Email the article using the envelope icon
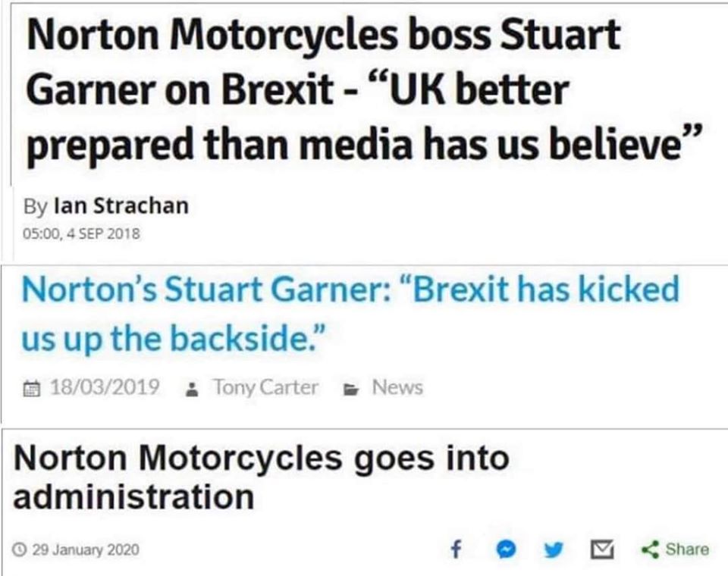The image size is (728, 576). pos(601,549)
